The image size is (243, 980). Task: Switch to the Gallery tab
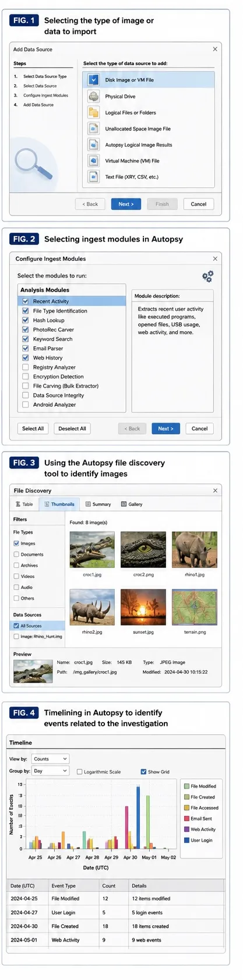[x=132, y=505]
